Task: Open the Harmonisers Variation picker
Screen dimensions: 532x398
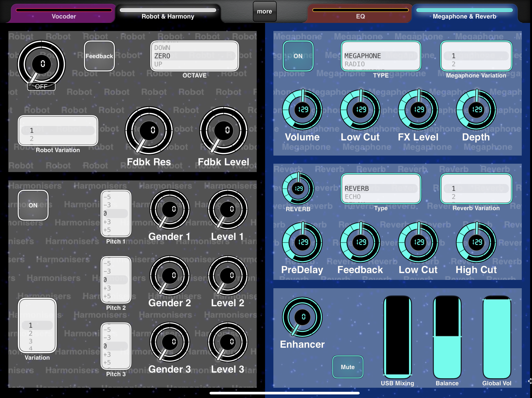Action: tap(37, 325)
